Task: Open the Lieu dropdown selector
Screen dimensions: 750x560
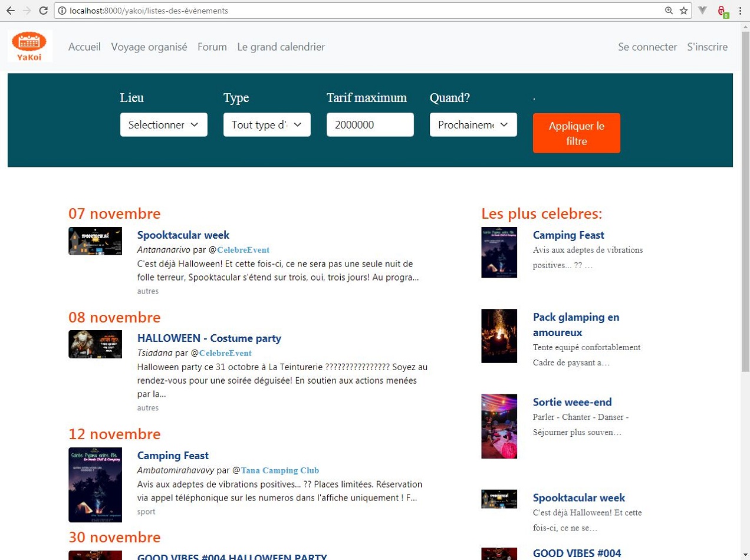Action: click(163, 125)
